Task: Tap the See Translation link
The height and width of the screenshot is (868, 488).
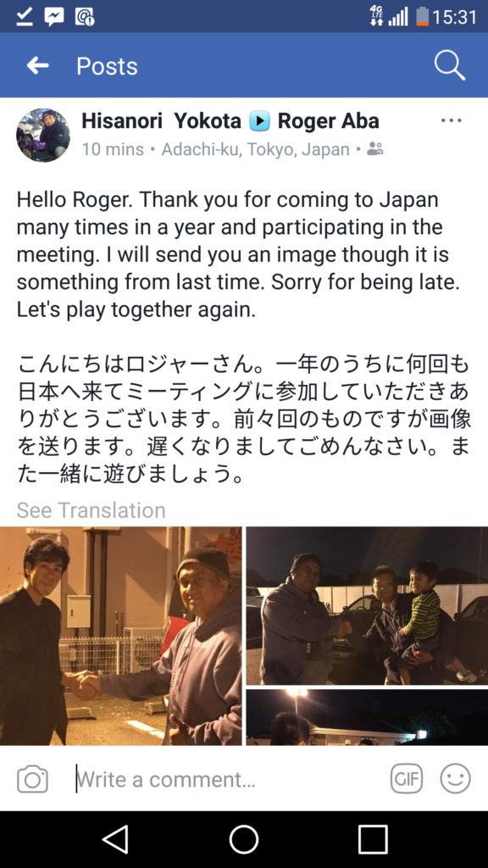Action: pos(91,509)
